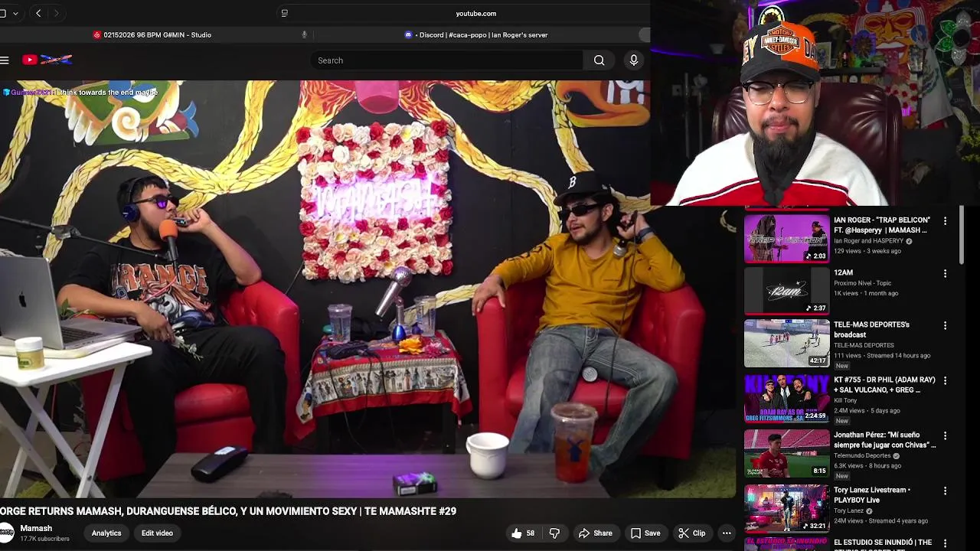
Task: Click the 'Tory Lanez Livestream • PLAYBOY Live' title
Action: coord(872,495)
